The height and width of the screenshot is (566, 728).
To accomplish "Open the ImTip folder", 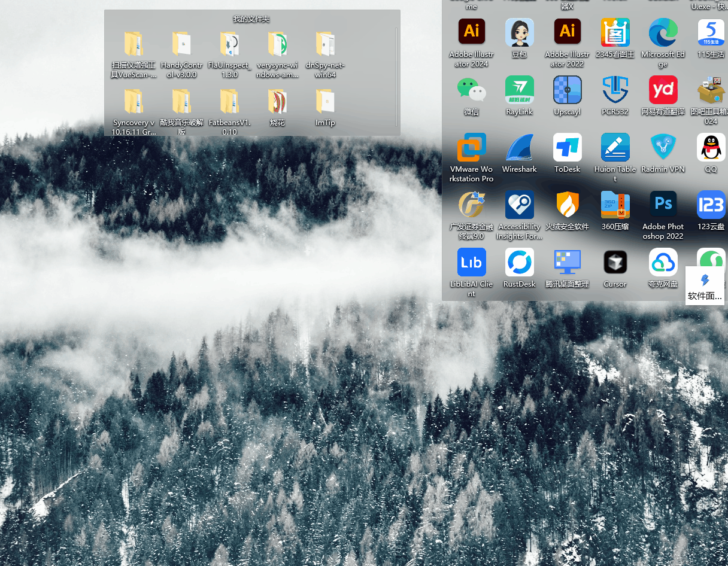I will pos(325,108).
